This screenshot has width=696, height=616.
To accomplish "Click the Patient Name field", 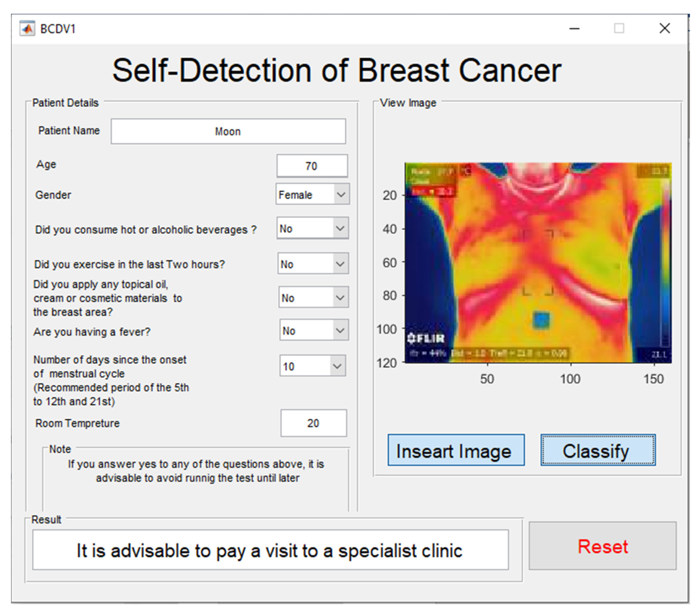I will [x=228, y=131].
